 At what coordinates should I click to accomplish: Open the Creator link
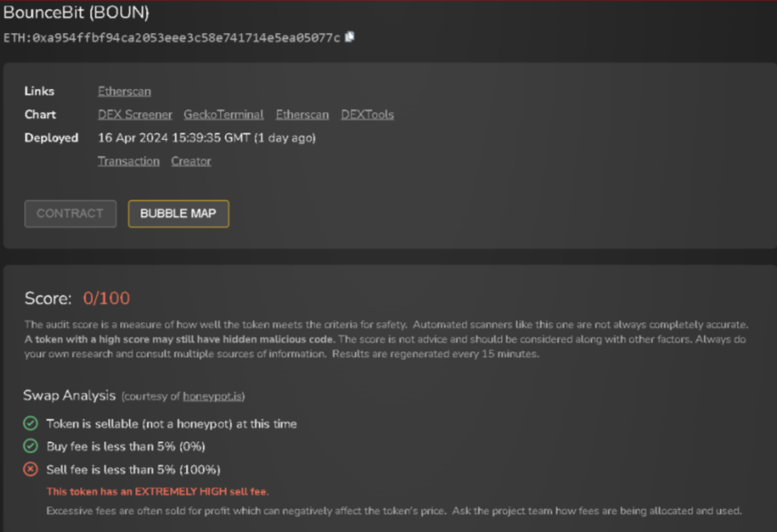coord(190,161)
